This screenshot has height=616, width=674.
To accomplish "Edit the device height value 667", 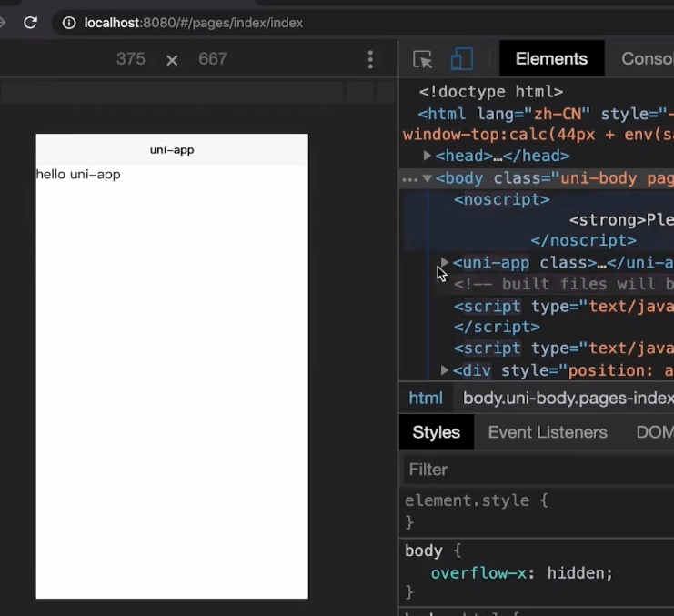I will [x=212, y=59].
